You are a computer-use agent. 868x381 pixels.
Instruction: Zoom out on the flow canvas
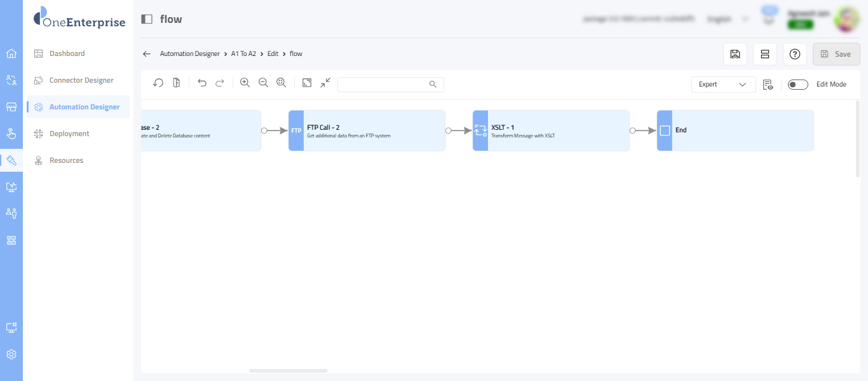263,83
